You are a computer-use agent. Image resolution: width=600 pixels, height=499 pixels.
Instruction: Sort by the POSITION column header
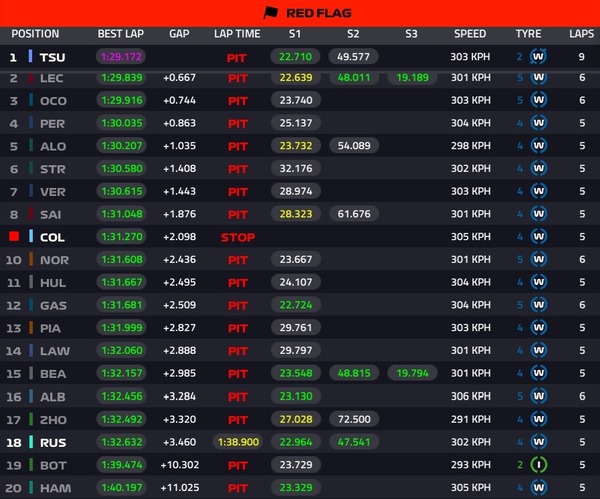pos(35,34)
